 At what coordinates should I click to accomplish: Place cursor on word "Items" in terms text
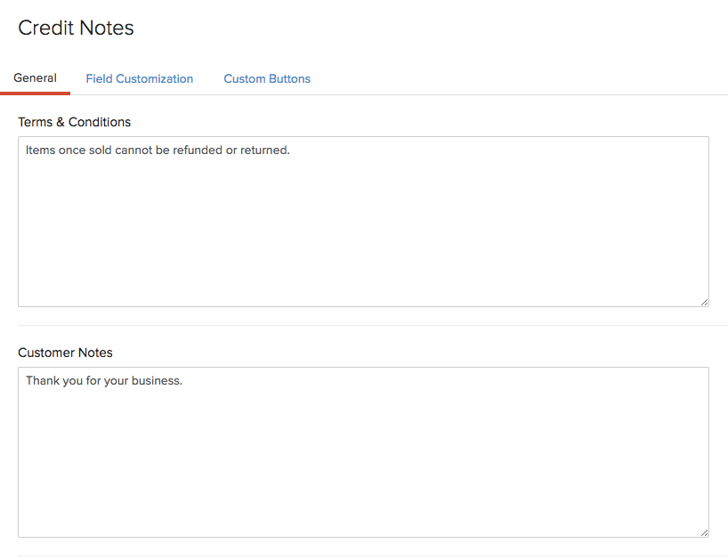tap(41, 150)
